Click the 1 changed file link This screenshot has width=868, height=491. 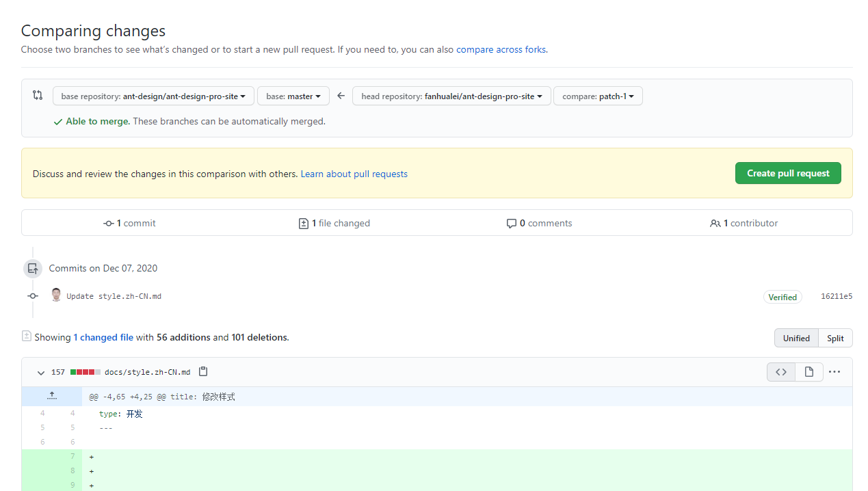pyautogui.click(x=103, y=337)
